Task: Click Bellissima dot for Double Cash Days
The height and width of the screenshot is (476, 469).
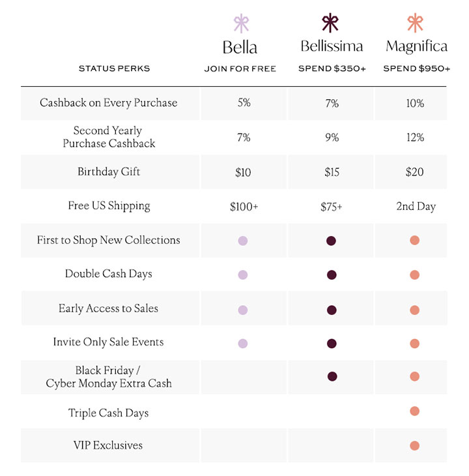Action: (x=332, y=275)
